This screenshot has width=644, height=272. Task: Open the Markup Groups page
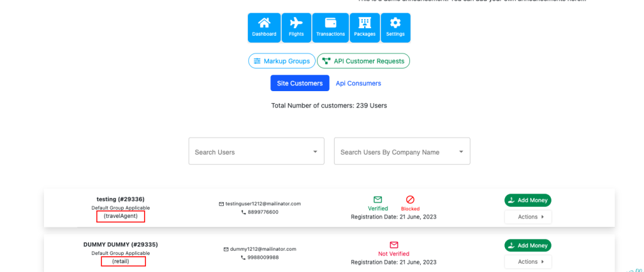click(282, 61)
